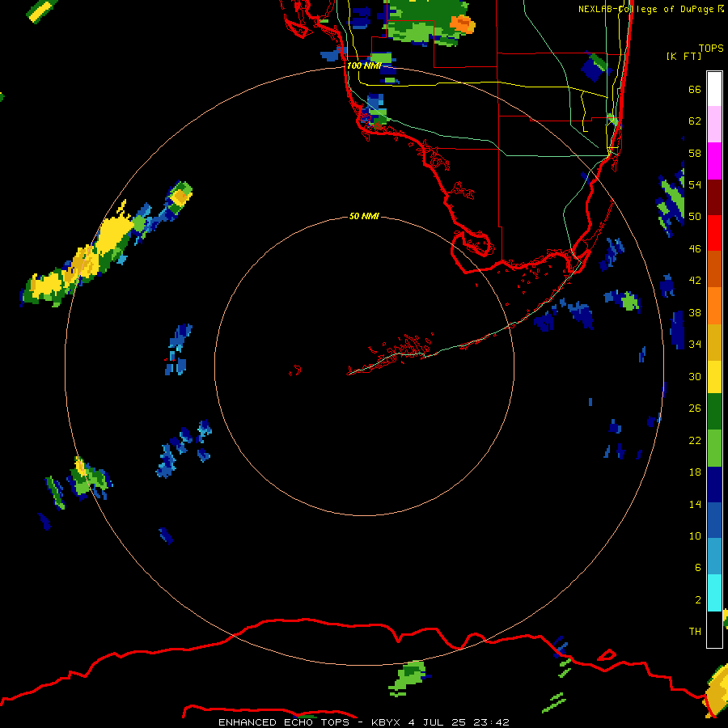Select the cyan legend swatch
This screenshot has height=728, width=728.
point(714,593)
